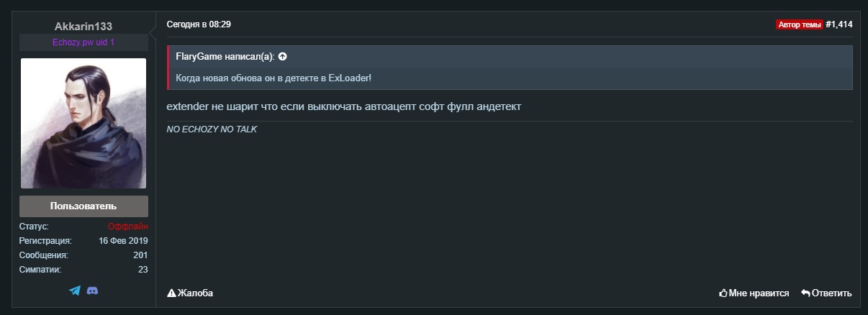Jump to the quoted post via arrow icon

(x=283, y=56)
